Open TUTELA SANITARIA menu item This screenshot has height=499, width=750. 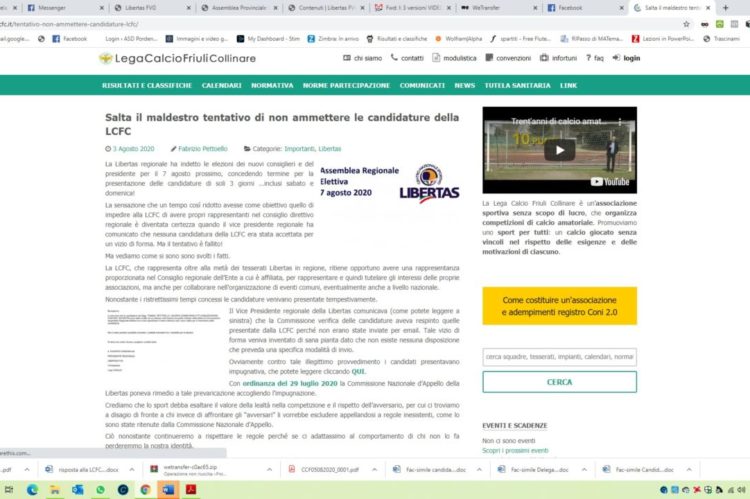point(518,85)
